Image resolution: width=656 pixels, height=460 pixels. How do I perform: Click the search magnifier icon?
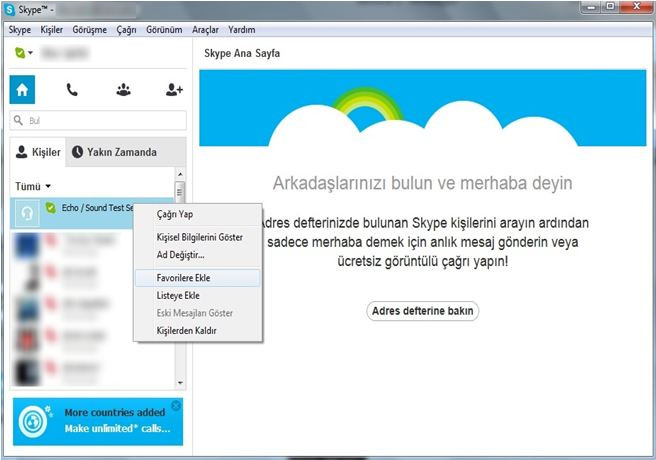click(x=18, y=120)
